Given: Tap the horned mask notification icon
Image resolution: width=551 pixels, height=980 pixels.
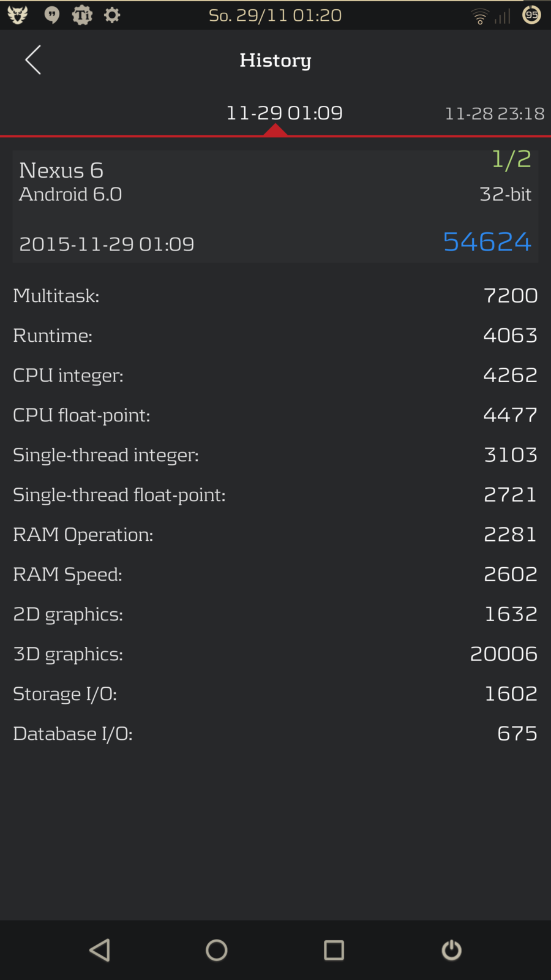Looking at the screenshot, I should (x=18, y=15).
